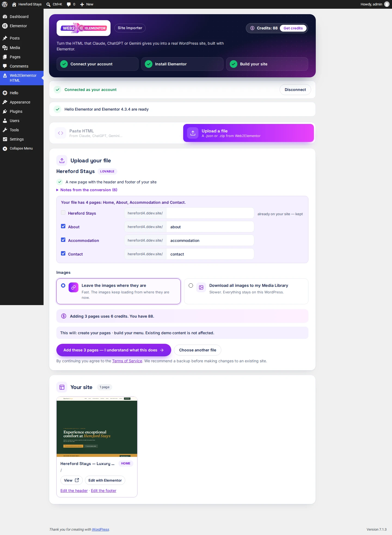The width and height of the screenshot is (392, 535).
Task: Click the Disconnect button
Action: [295, 90]
